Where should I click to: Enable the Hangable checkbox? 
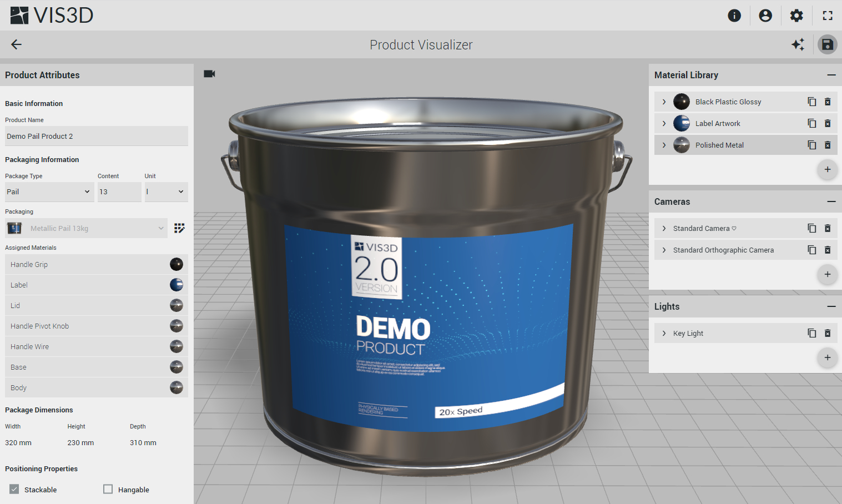point(108,489)
